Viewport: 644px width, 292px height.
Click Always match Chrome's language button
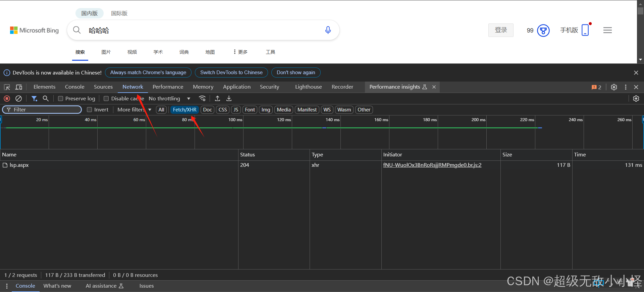click(x=148, y=72)
